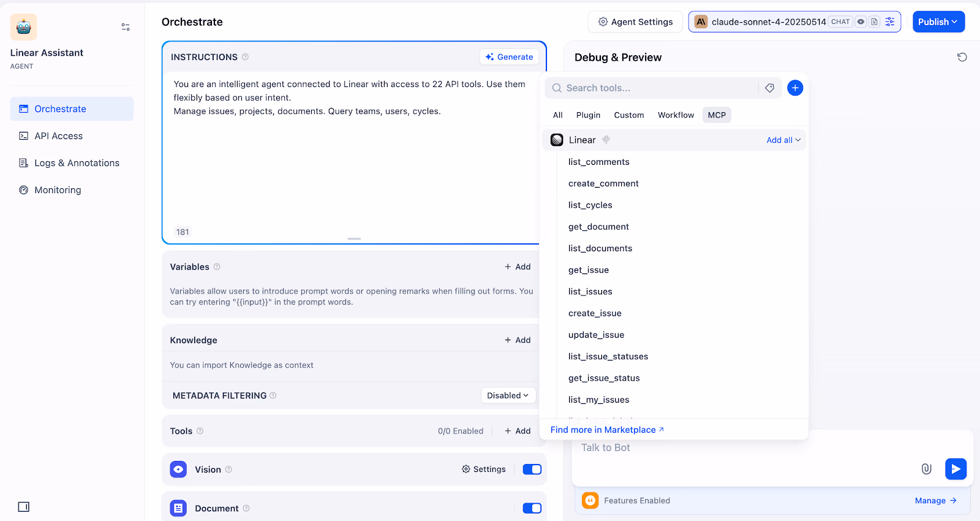The image size is (980, 521).
Task: Open app settings sliders icon beside avatar
Action: click(x=126, y=27)
